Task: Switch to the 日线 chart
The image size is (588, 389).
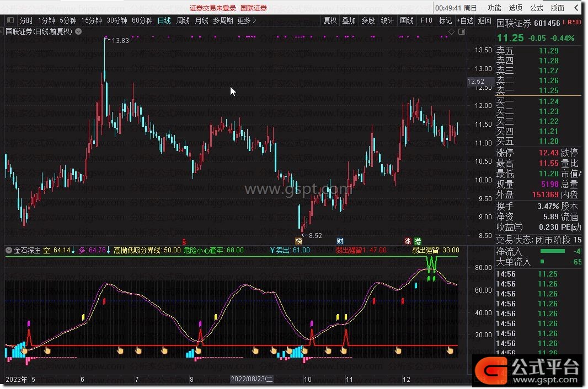Action: coord(164,20)
